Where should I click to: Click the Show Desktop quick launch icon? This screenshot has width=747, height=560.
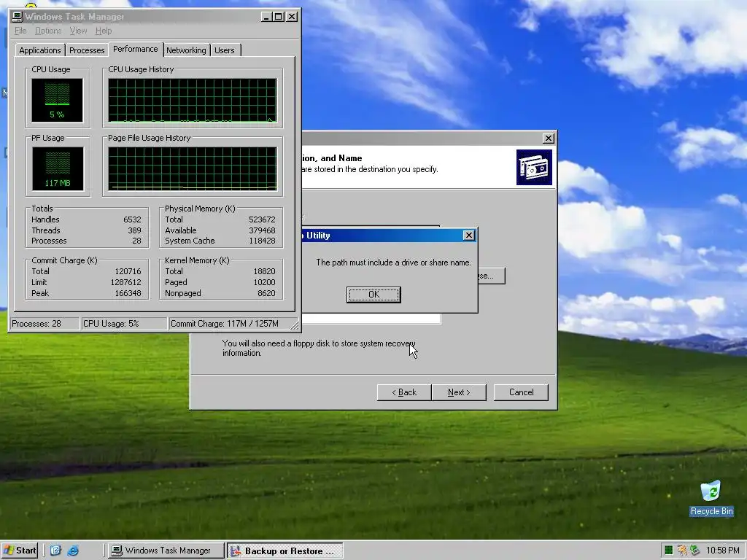[55, 551]
